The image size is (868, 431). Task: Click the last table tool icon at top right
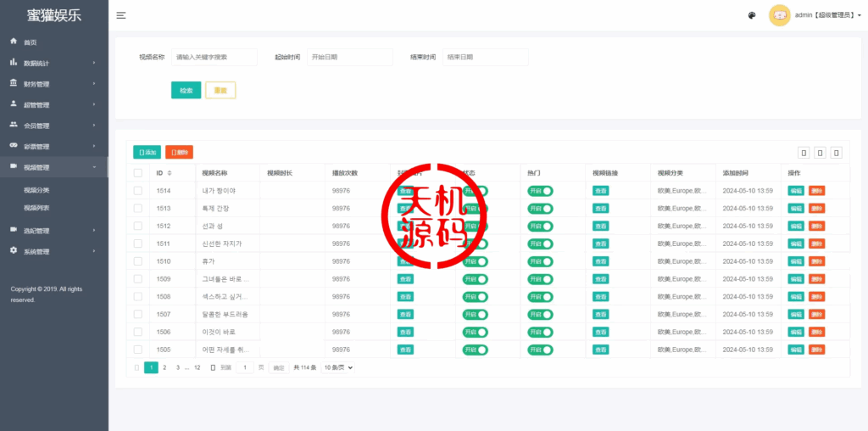click(x=837, y=153)
